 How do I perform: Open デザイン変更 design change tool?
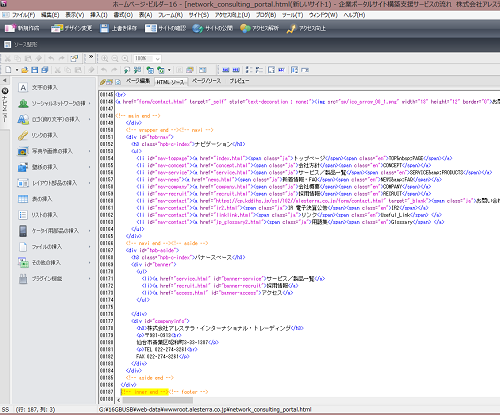(x=71, y=28)
